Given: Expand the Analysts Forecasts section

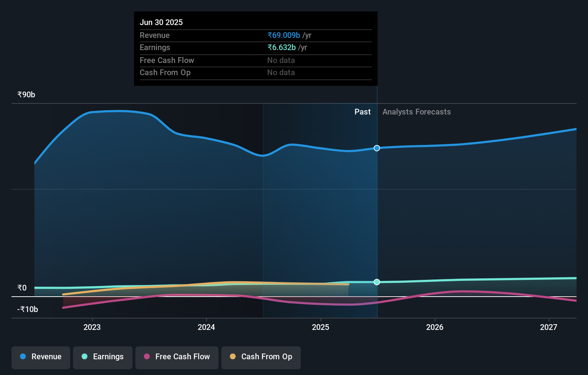Looking at the screenshot, I should [x=416, y=112].
